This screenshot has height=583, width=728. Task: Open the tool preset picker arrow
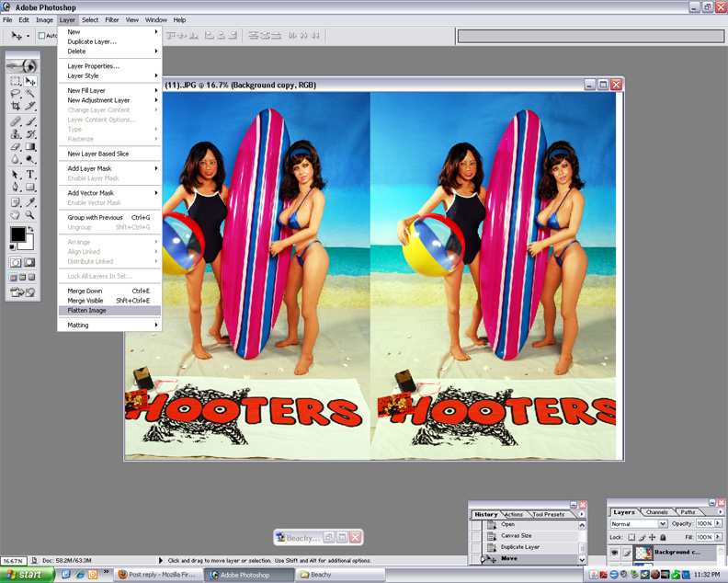click(28, 36)
